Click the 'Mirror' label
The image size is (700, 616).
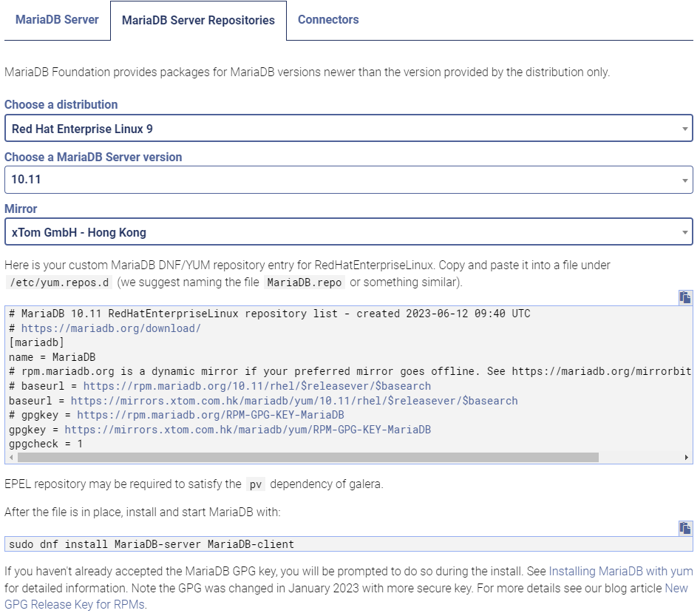pos(21,209)
